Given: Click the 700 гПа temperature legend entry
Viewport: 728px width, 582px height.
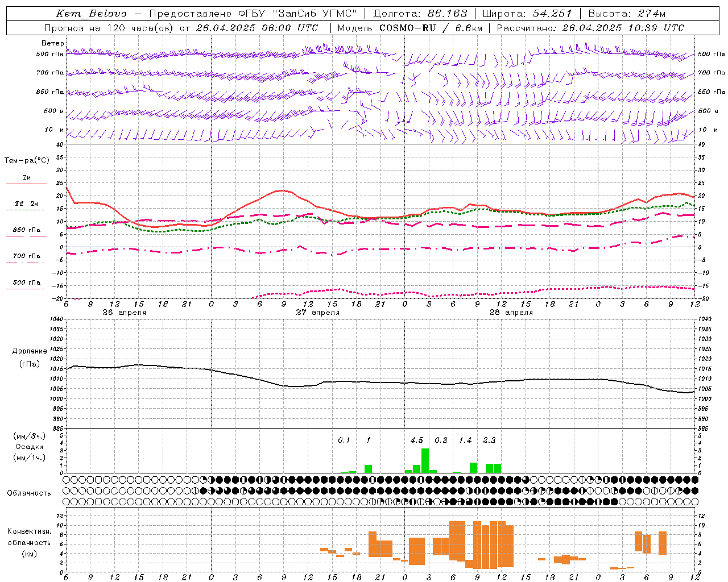Looking at the screenshot, I should [x=26, y=256].
